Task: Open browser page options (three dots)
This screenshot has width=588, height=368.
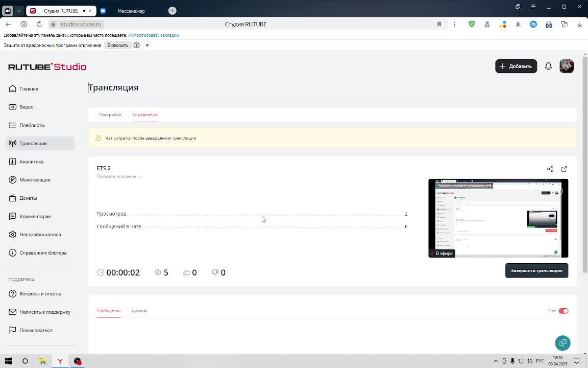Action: pos(454,24)
